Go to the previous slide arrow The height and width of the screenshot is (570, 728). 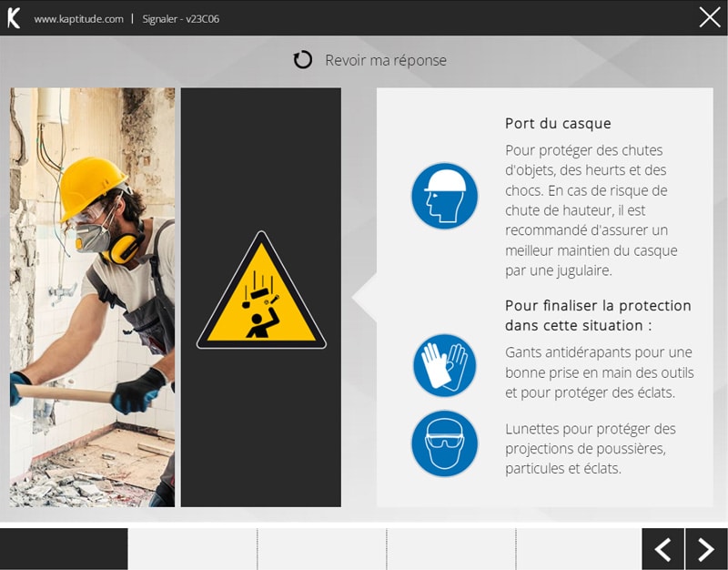pos(663,549)
